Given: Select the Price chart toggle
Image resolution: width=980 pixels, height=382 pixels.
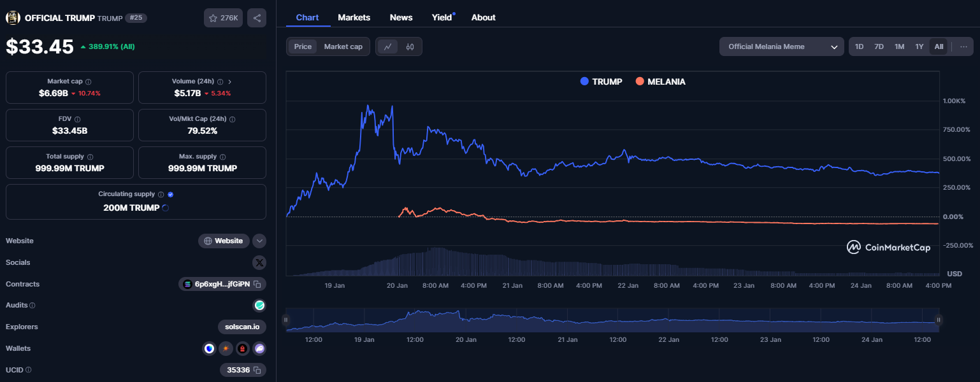Looking at the screenshot, I should [x=303, y=46].
